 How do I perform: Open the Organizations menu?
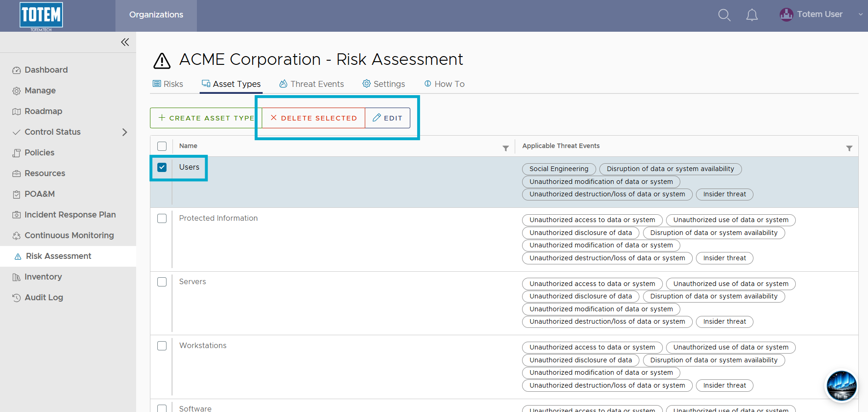pyautogui.click(x=156, y=15)
